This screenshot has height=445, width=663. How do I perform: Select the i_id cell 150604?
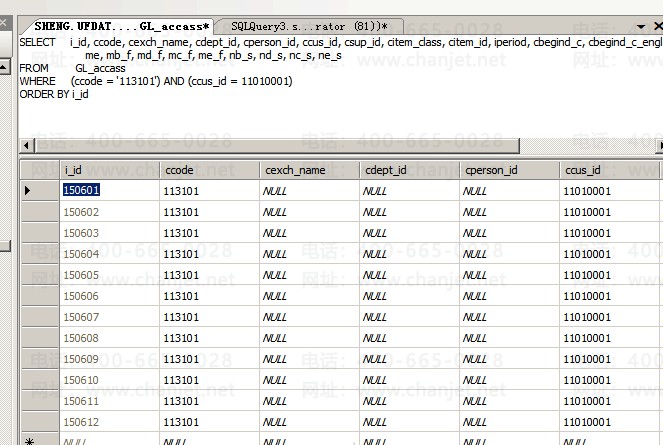pyautogui.click(x=110, y=254)
